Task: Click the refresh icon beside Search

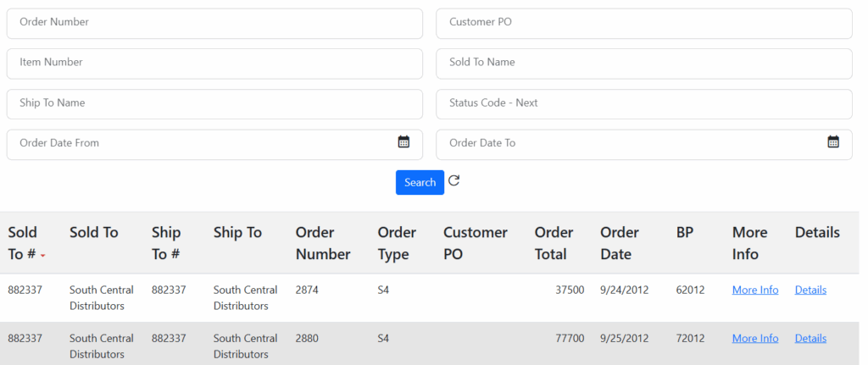Action: pos(453,181)
